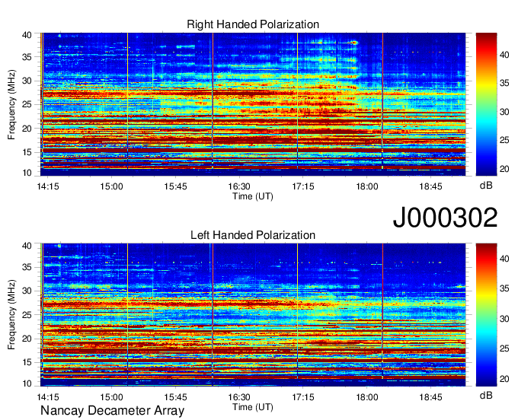Click the 16:30 tick label of bottom plot

[x=239, y=397]
